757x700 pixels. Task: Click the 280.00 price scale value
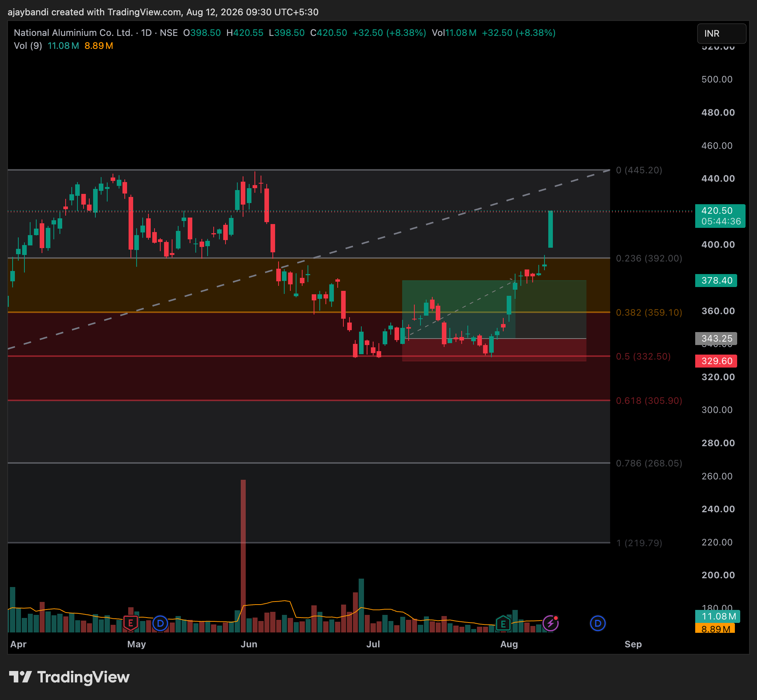[718, 443]
